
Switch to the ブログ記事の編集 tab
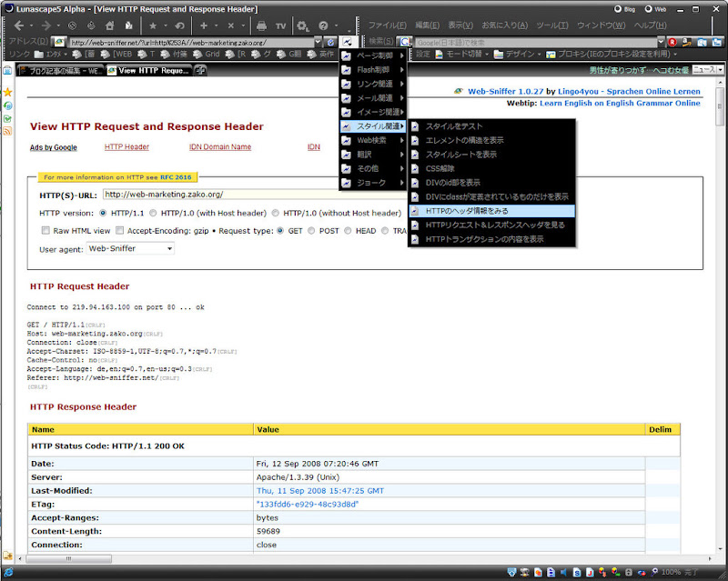(60, 71)
